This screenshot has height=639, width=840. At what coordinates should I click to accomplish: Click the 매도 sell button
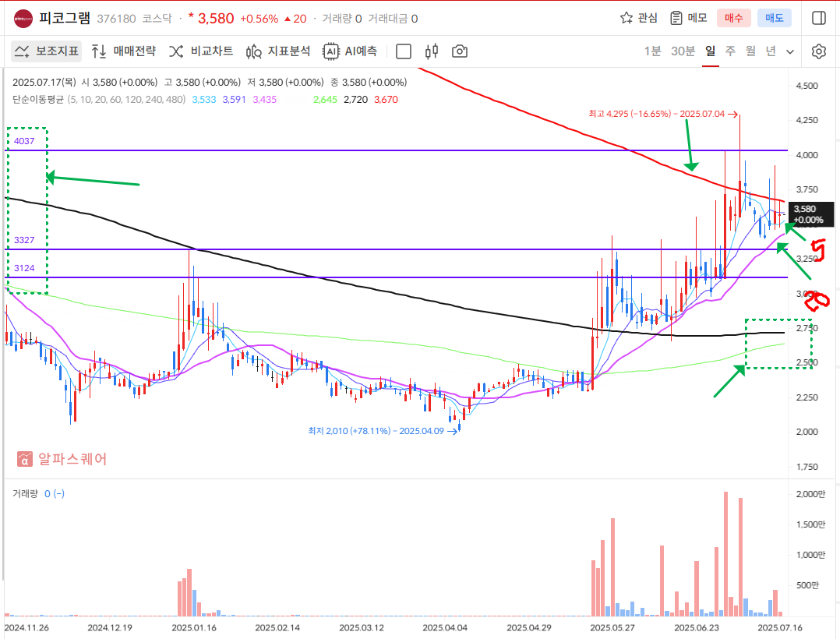(x=774, y=18)
